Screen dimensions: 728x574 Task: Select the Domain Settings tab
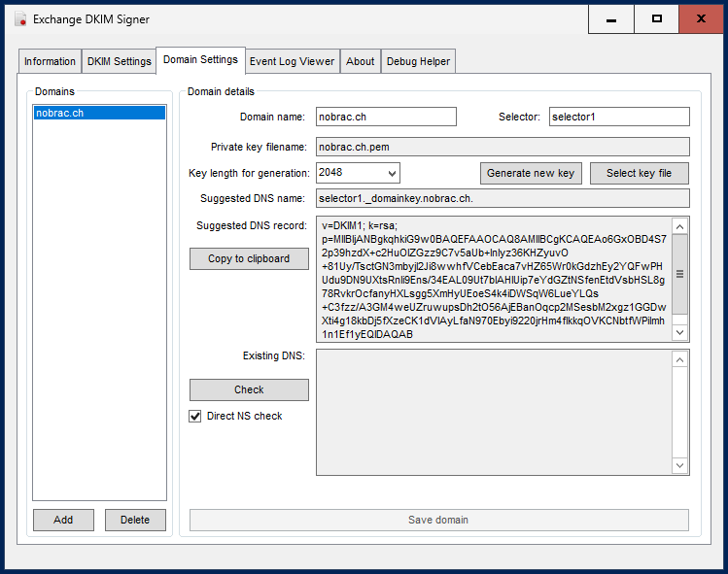click(x=200, y=60)
